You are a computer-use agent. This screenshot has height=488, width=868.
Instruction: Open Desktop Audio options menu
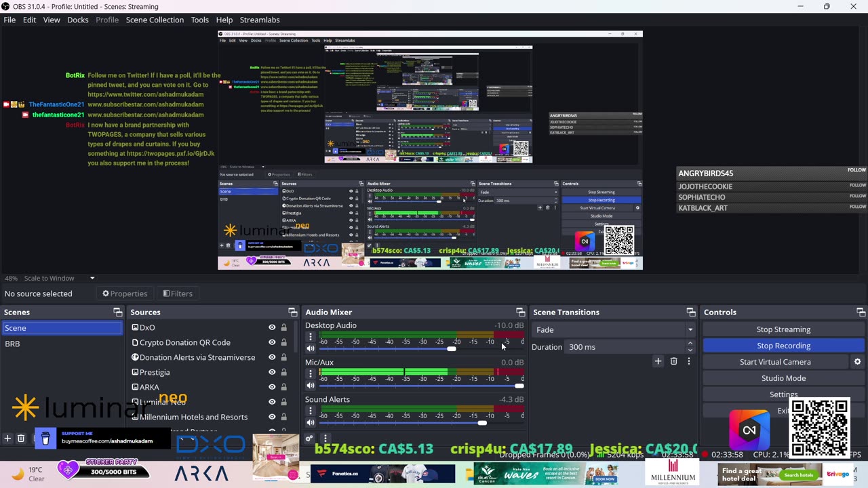tap(311, 337)
